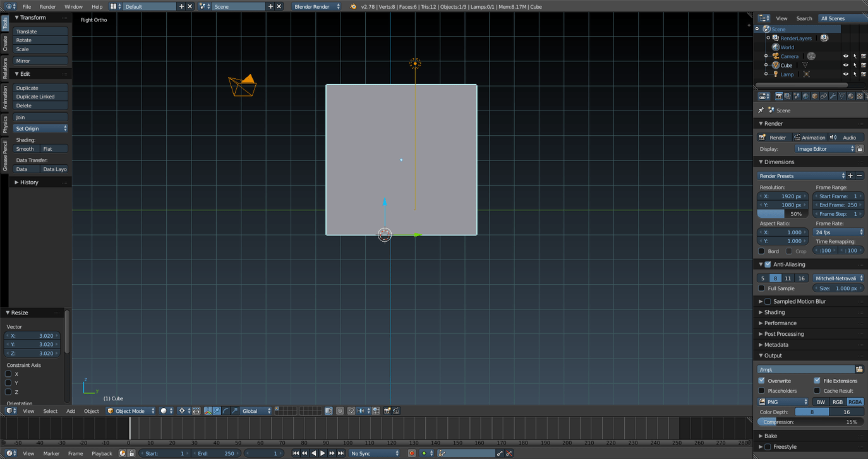Open the Window menu
Image resolution: width=868 pixels, height=459 pixels.
73,6
